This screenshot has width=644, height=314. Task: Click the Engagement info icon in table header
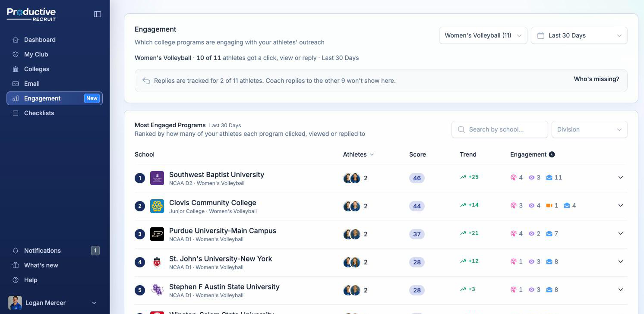coord(552,154)
